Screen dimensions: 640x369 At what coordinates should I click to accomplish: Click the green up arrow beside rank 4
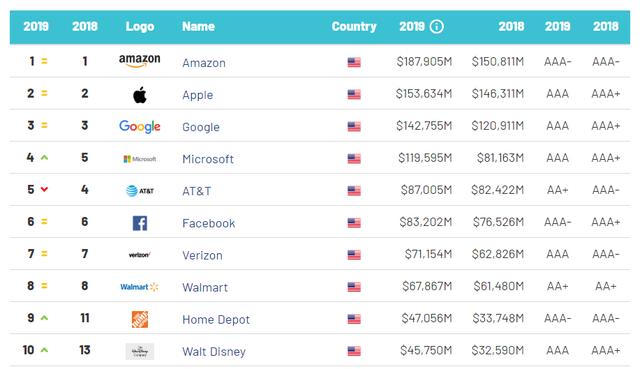44,158
